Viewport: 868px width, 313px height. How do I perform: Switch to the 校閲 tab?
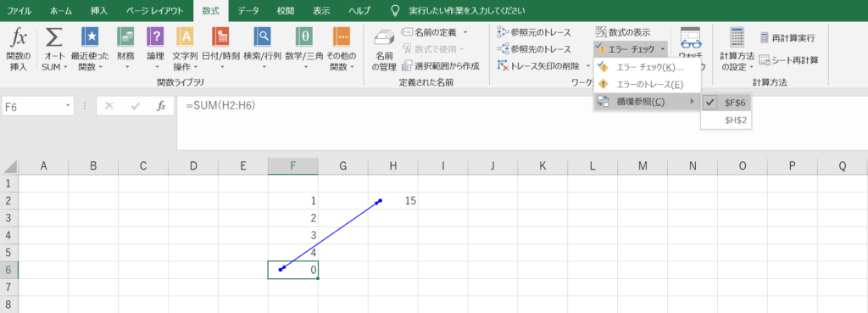[x=287, y=10]
